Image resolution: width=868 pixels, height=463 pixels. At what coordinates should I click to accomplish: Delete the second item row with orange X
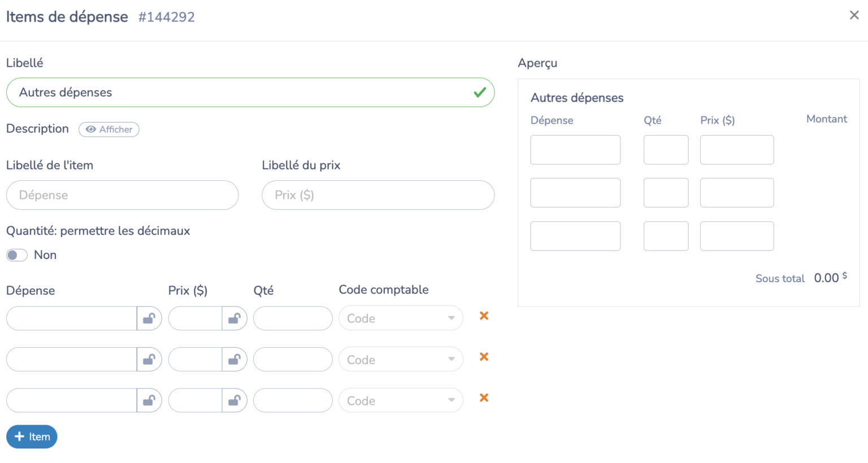tap(484, 357)
